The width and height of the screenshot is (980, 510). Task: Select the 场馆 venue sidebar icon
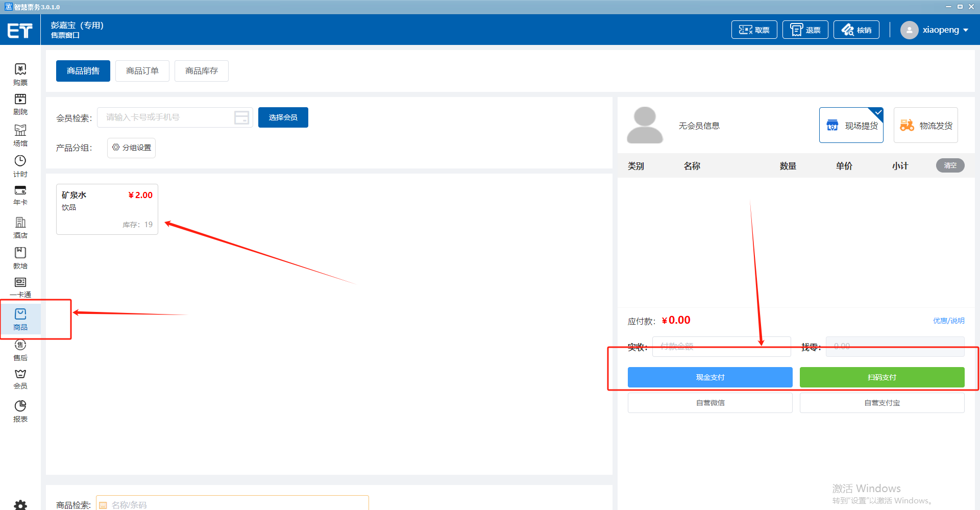(20, 135)
